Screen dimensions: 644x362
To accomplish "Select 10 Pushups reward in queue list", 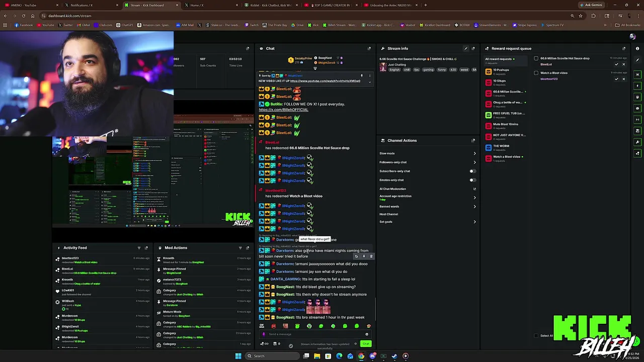I will pyautogui.click(x=505, y=72).
